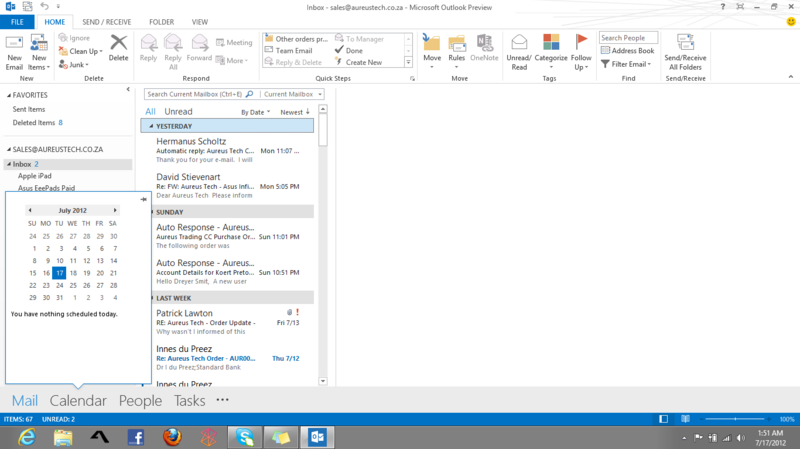The image size is (800, 449).
Task: Show Unread messages only
Action: pyautogui.click(x=178, y=112)
